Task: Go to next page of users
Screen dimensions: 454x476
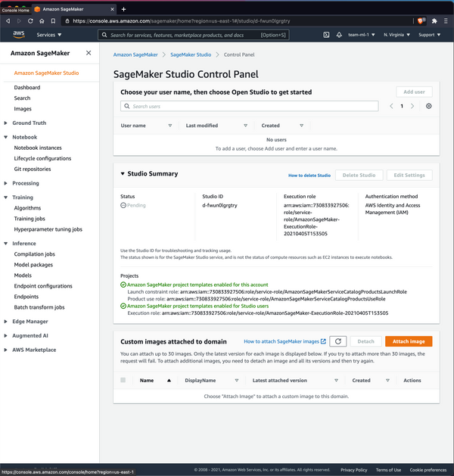Action: 412,106
